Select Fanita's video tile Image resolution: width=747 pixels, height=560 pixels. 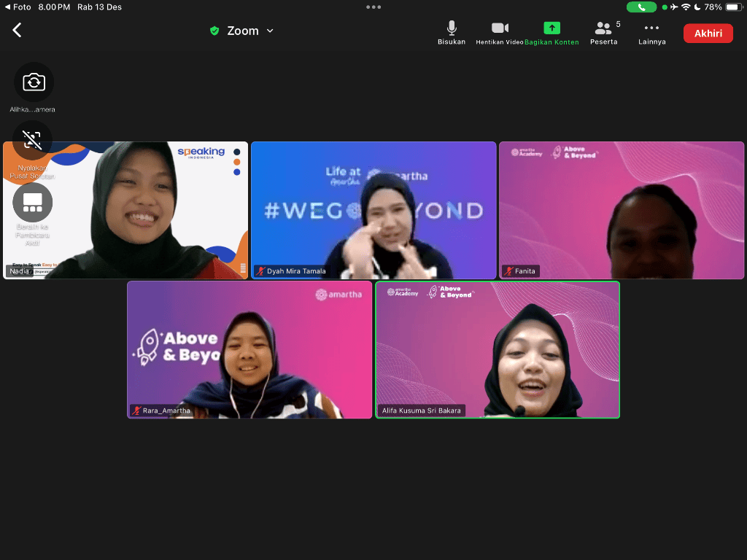[x=622, y=210]
